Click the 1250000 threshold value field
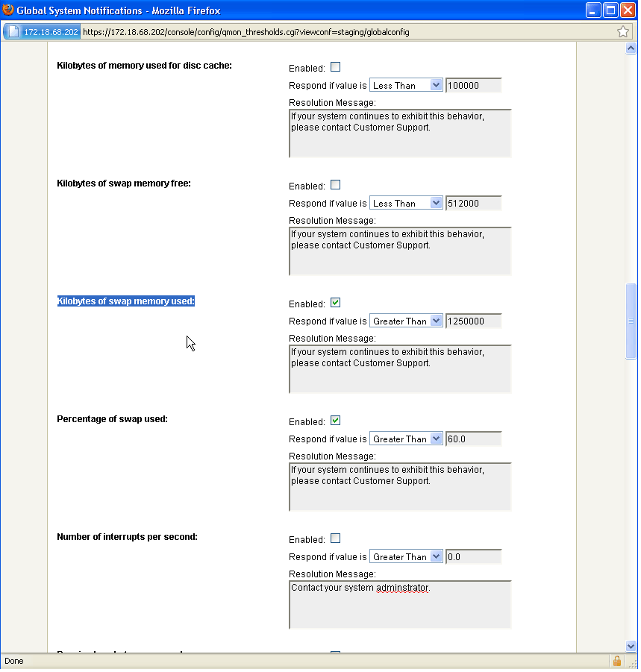Viewport: 641px width, 672px height. (x=475, y=322)
